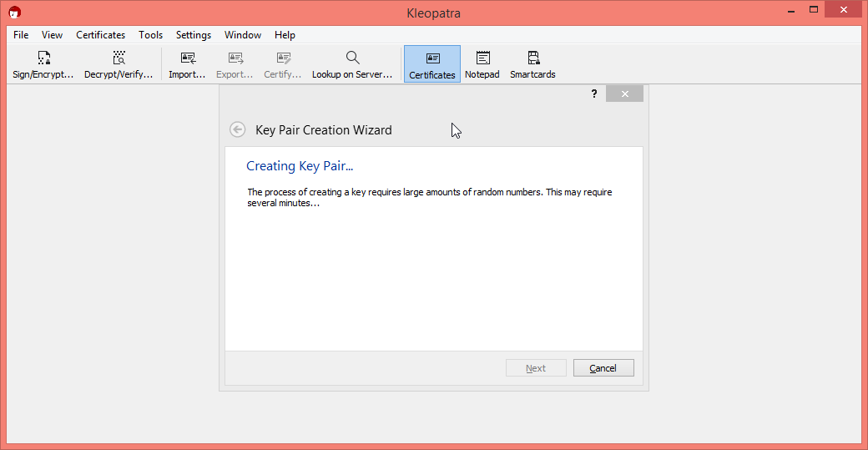Click the wizard help question mark
The image size is (868, 450).
coord(594,94)
